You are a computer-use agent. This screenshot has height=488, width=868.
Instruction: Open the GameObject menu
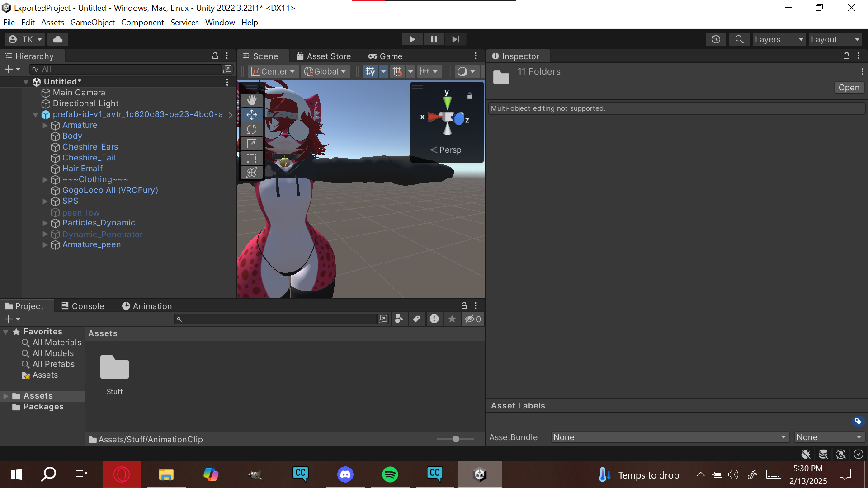[93, 22]
